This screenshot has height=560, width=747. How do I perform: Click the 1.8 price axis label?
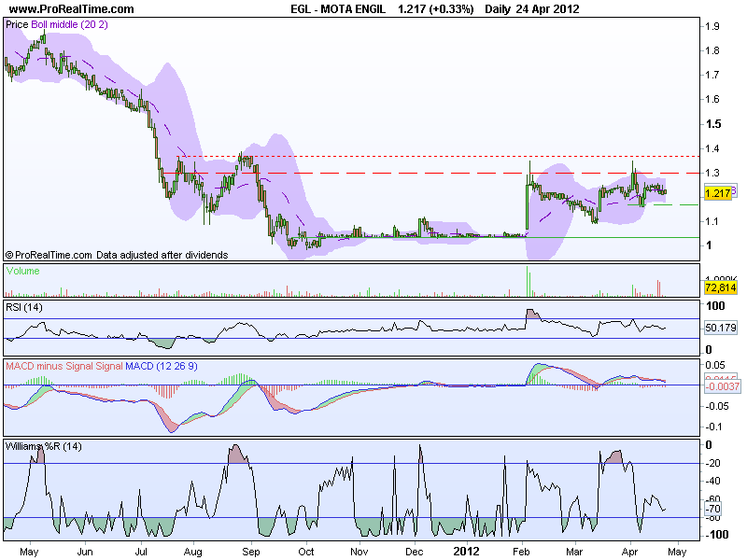click(712, 51)
